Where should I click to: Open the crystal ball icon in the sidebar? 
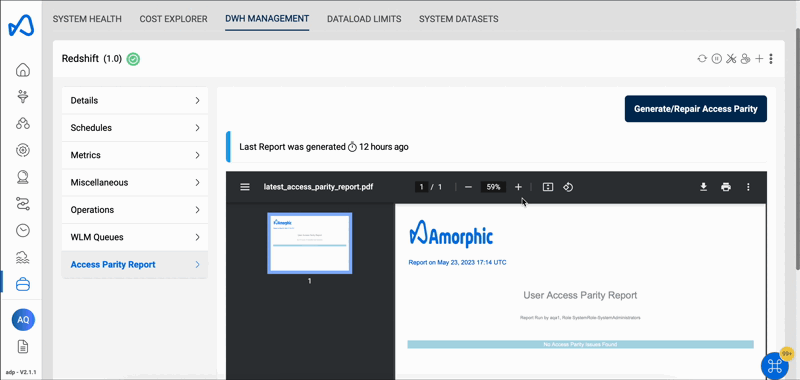point(22,177)
